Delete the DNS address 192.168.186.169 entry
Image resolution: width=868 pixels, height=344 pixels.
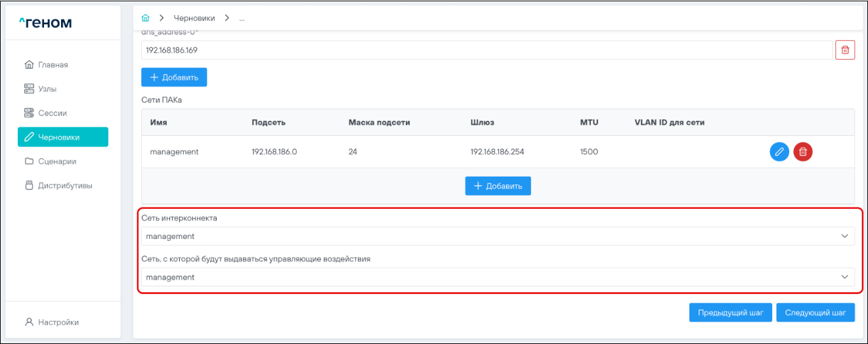(x=844, y=50)
